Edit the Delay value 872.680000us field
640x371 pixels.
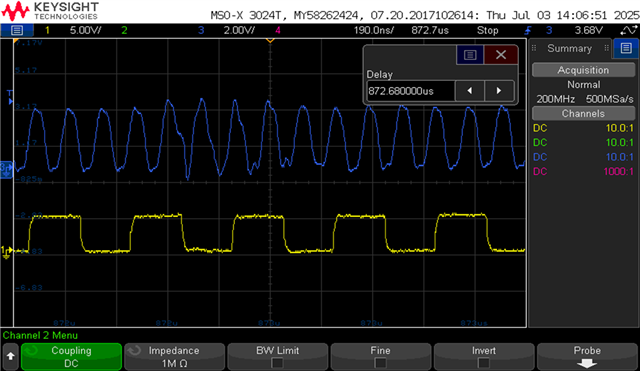pos(410,91)
